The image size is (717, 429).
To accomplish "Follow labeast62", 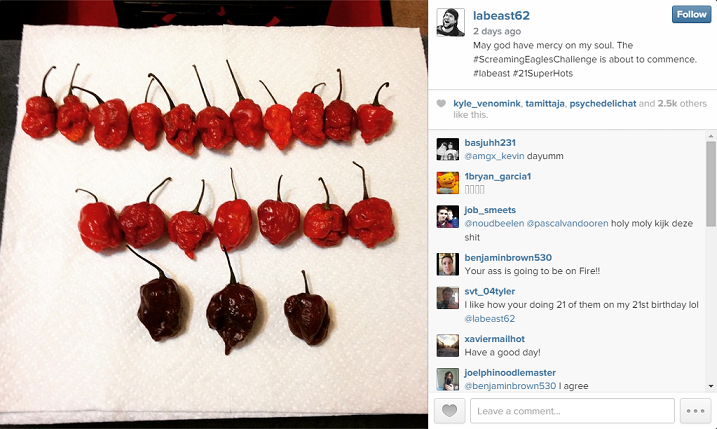I will (x=691, y=15).
